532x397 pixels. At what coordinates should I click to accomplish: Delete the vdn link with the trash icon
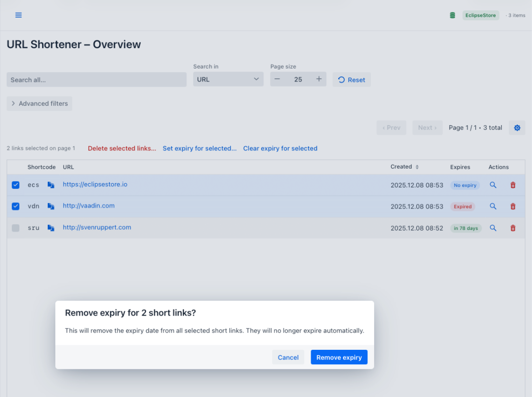coord(513,206)
